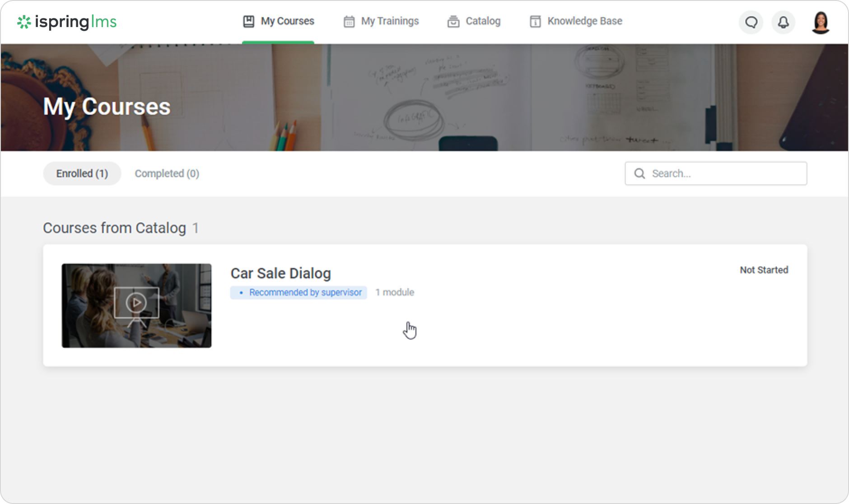Open the Catalog text label

[483, 21]
